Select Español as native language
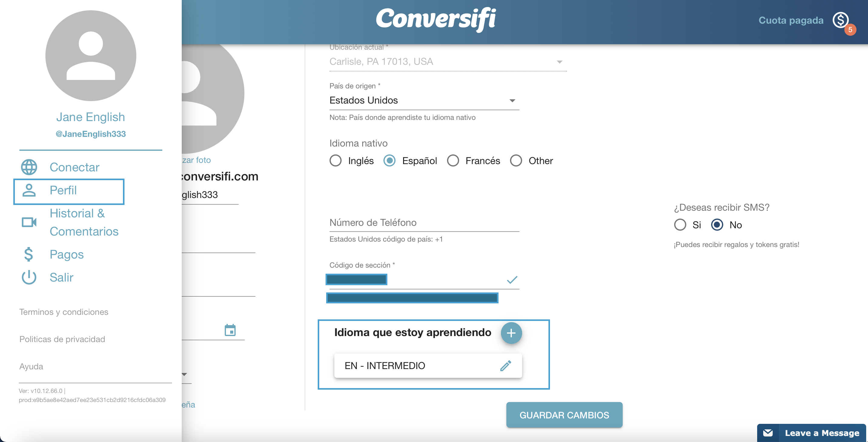 pos(389,161)
